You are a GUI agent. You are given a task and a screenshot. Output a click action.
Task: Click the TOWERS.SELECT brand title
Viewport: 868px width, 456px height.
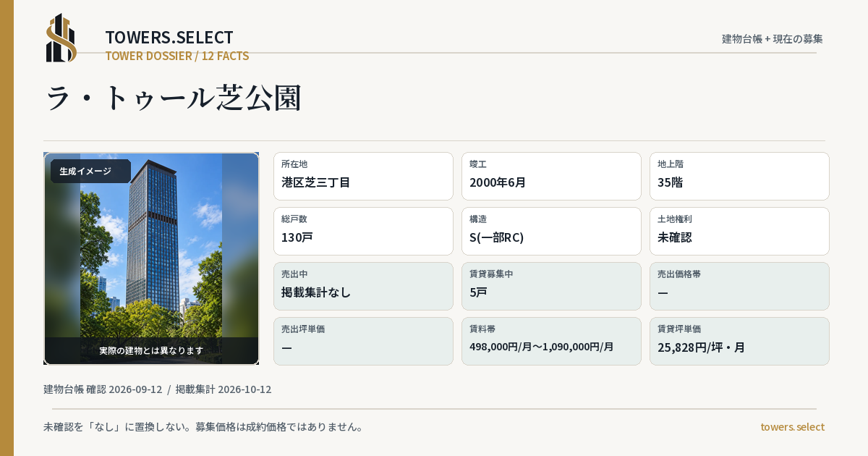(169, 38)
